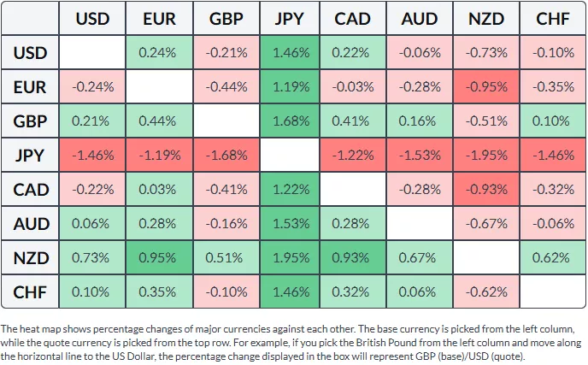Screen dimensions: 588x365
Task: Select the USD/EUR cell showing 0.24%
Action: (160, 52)
